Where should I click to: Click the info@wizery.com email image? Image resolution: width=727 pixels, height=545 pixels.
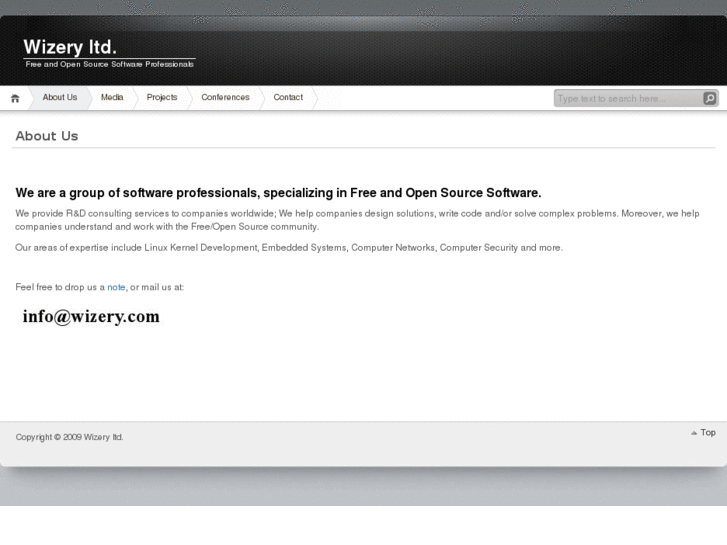[x=91, y=317]
